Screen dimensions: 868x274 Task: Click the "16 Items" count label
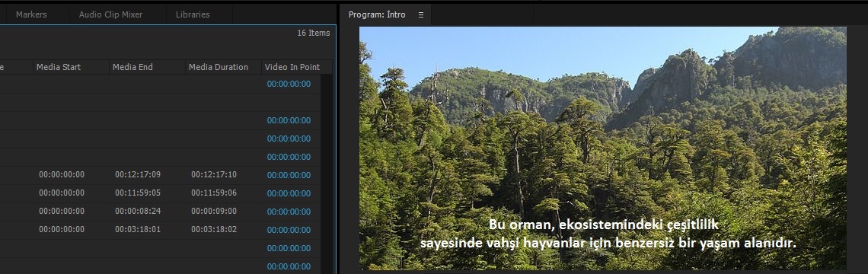coord(314,33)
